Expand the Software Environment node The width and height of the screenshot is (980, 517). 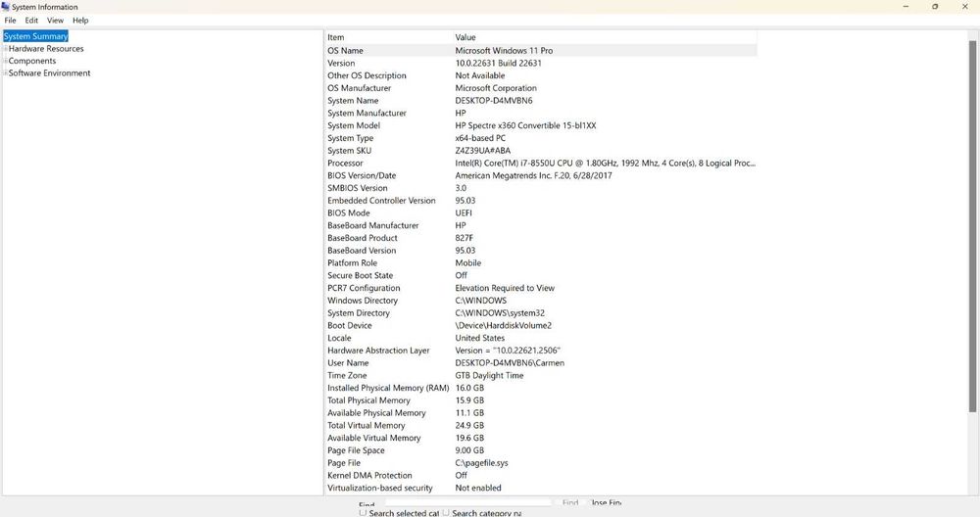coord(6,73)
